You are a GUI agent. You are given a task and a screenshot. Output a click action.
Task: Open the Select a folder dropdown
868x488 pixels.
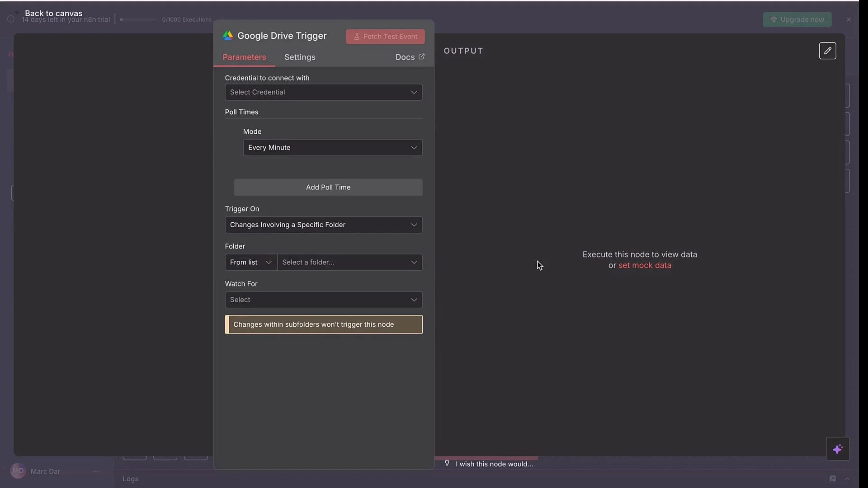[350, 263]
